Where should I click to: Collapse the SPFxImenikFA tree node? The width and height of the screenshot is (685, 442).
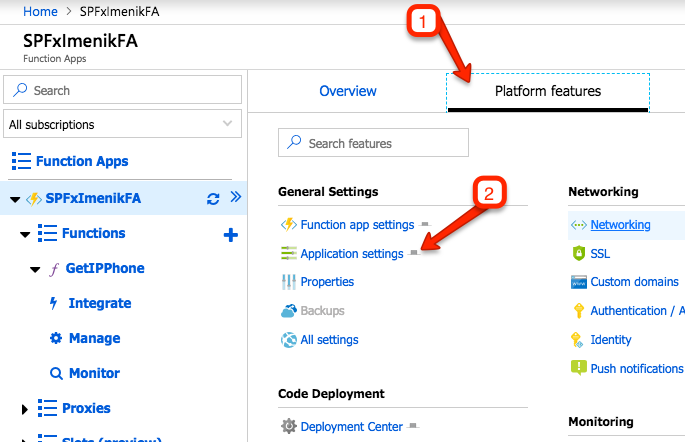point(15,199)
